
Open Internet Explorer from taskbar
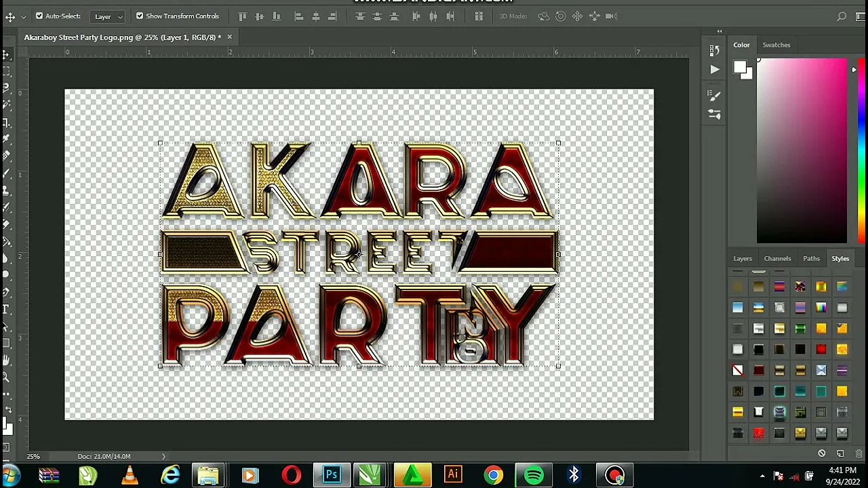click(170, 475)
